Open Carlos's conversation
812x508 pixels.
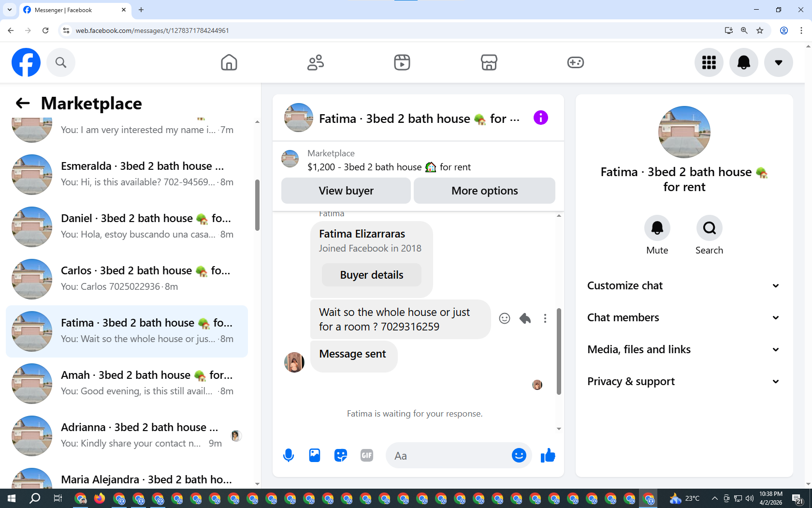coord(127,279)
